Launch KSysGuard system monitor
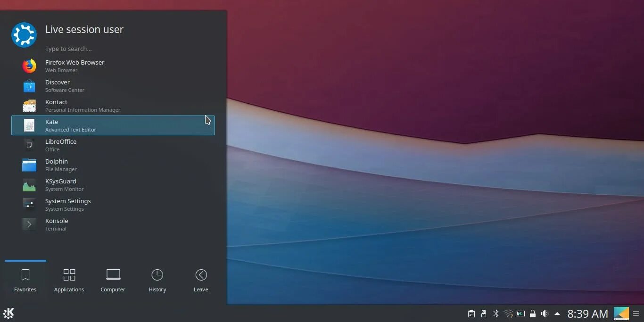The image size is (644, 322). point(113,185)
